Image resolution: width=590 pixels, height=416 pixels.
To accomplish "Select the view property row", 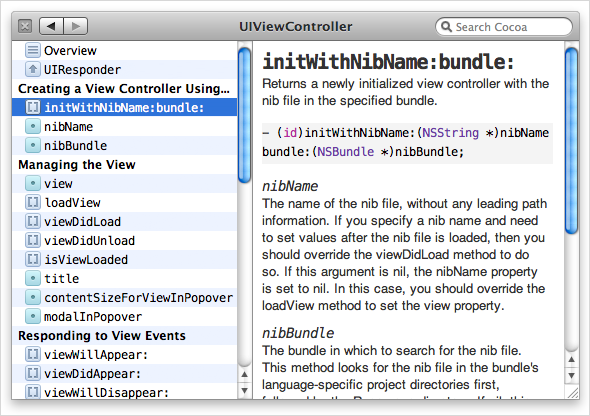I will (125, 184).
